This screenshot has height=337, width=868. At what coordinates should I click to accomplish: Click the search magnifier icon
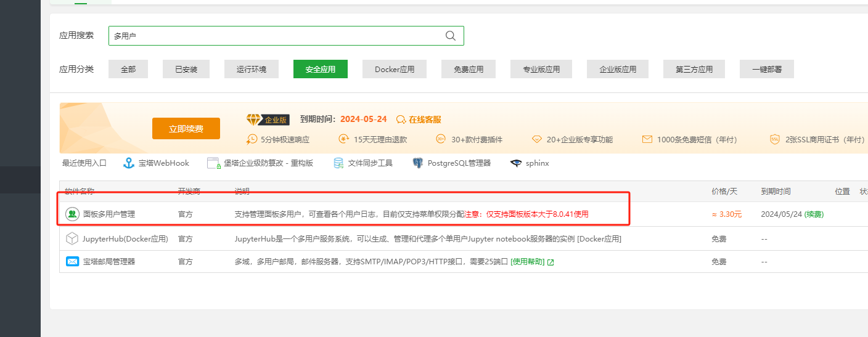(x=451, y=36)
